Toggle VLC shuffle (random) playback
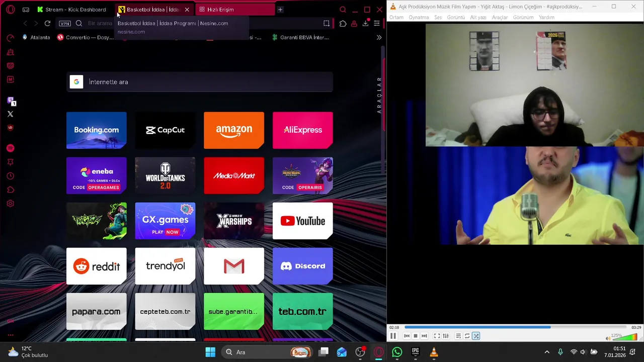 coord(476,336)
